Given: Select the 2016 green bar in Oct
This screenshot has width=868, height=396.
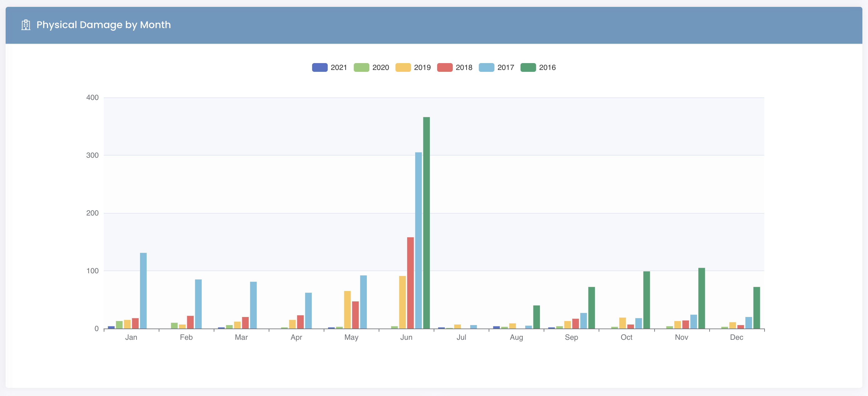Looking at the screenshot, I should (x=646, y=300).
